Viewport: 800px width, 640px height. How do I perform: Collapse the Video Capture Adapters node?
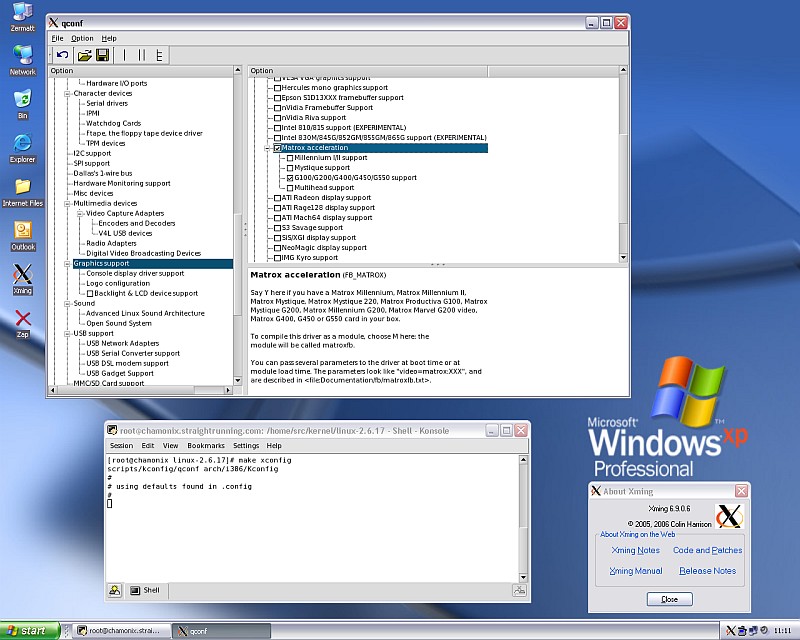80,213
